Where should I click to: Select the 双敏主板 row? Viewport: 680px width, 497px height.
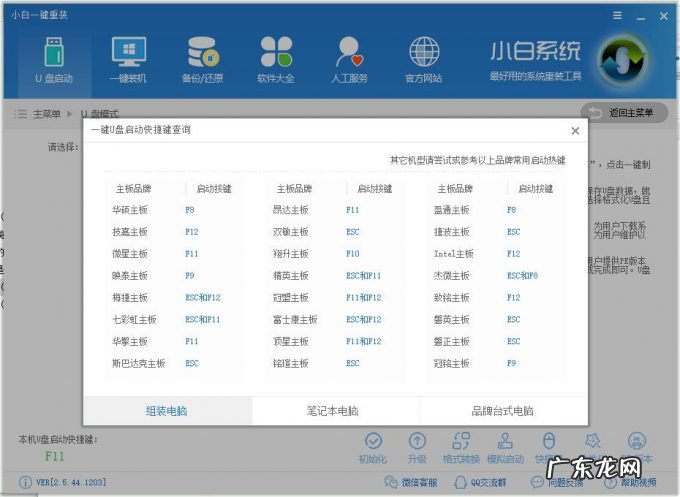(335, 232)
